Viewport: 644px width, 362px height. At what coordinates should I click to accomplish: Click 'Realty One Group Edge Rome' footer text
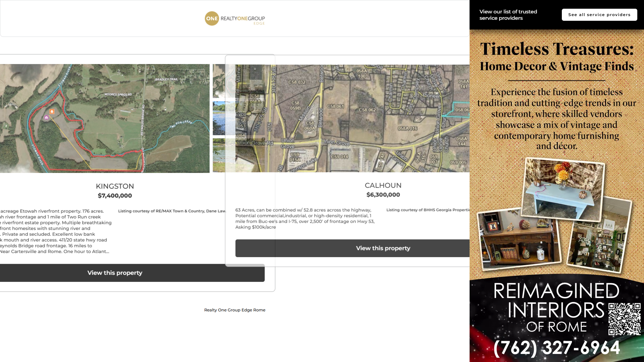pos(234,310)
